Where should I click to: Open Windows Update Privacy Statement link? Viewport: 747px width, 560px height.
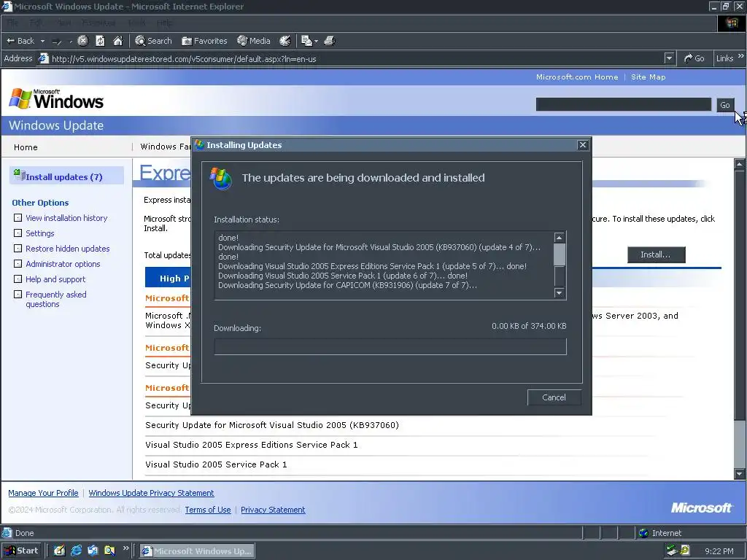[151, 493]
